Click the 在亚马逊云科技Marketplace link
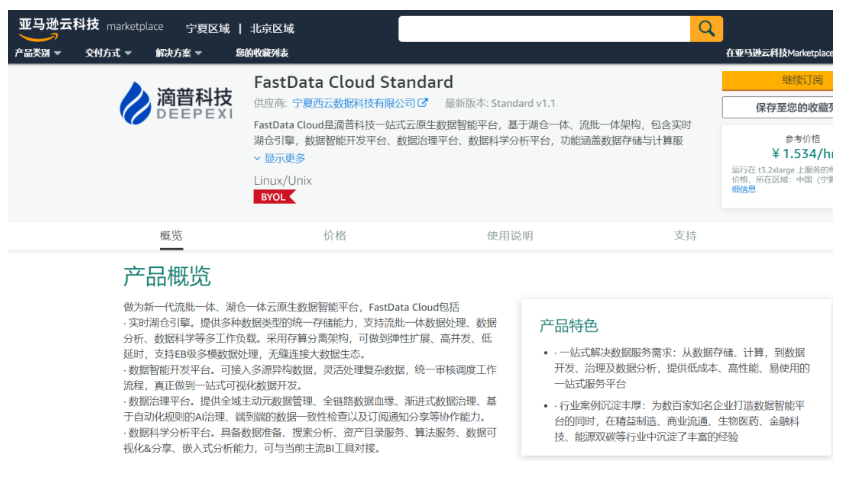Screen dimensions: 841x493 [779, 53]
